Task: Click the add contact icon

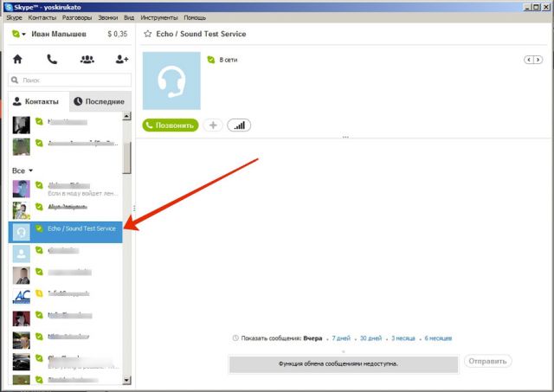Action: point(122,60)
